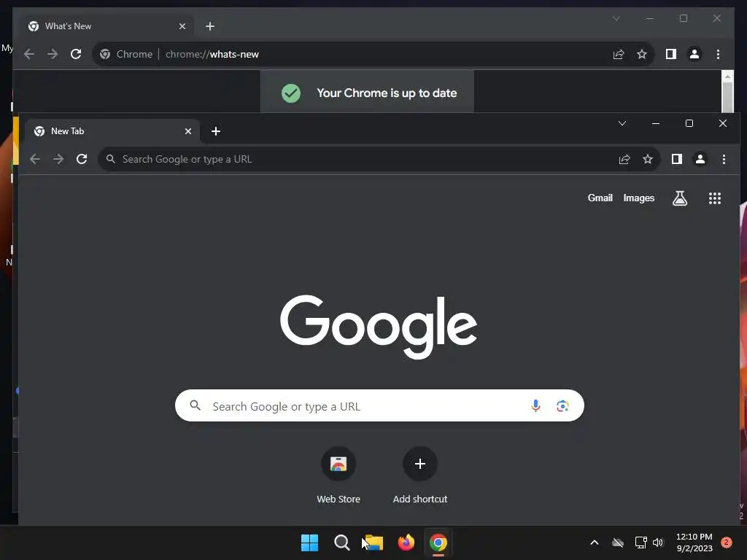Image resolution: width=747 pixels, height=560 pixels.
Task: Open the Web Store shortcut
Action: [x=338, y=475]
